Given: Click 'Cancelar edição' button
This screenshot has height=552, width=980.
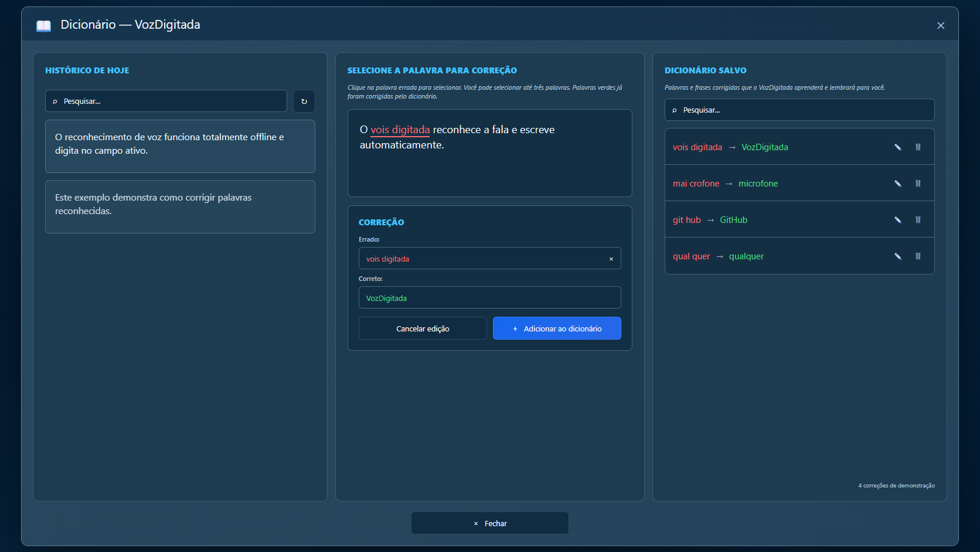Looking at the screenshot, I should 423,329.
